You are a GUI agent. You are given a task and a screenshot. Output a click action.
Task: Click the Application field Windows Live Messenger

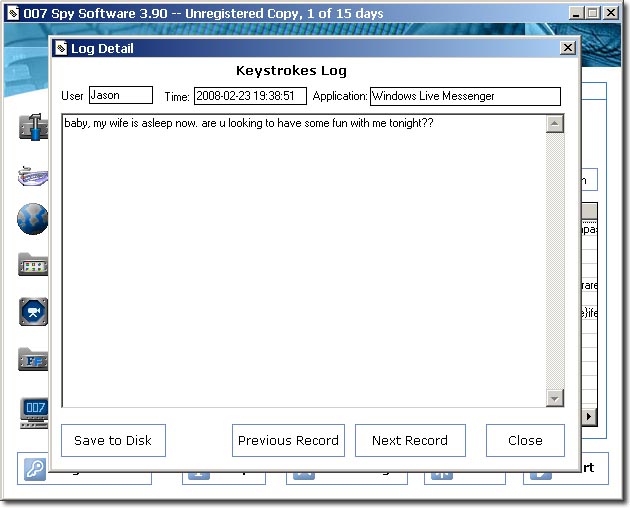tap(465, 96)
